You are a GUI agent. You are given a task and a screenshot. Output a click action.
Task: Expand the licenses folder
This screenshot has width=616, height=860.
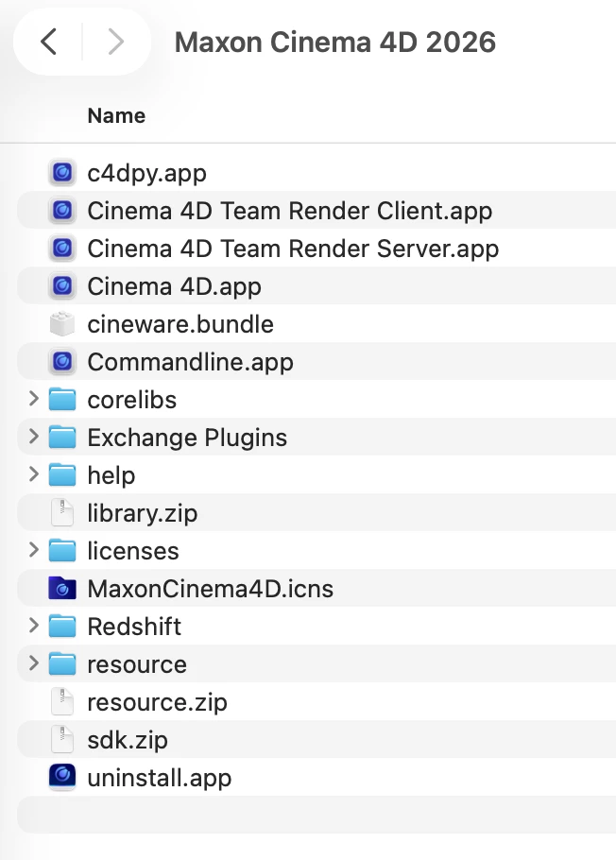click(x=33, y=550)
